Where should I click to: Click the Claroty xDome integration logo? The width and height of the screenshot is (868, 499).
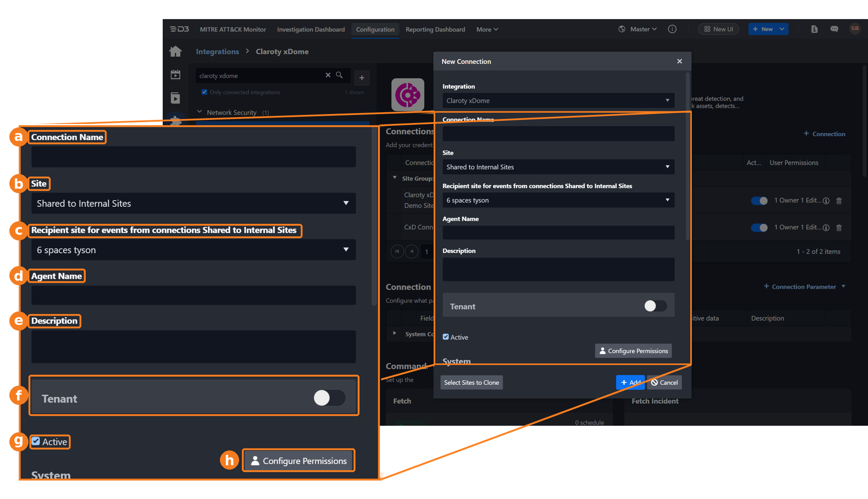408,95
